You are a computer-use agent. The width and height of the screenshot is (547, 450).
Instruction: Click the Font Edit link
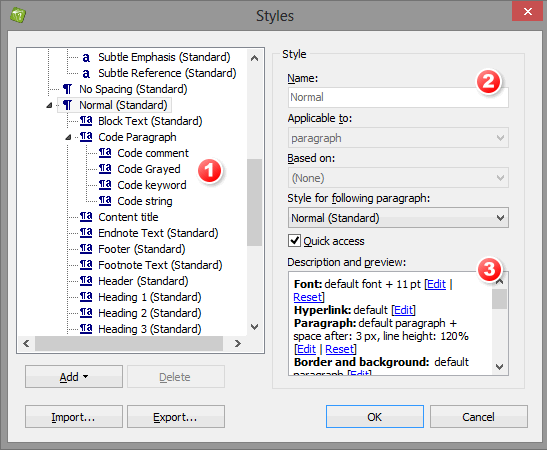[x=436, y=284]
